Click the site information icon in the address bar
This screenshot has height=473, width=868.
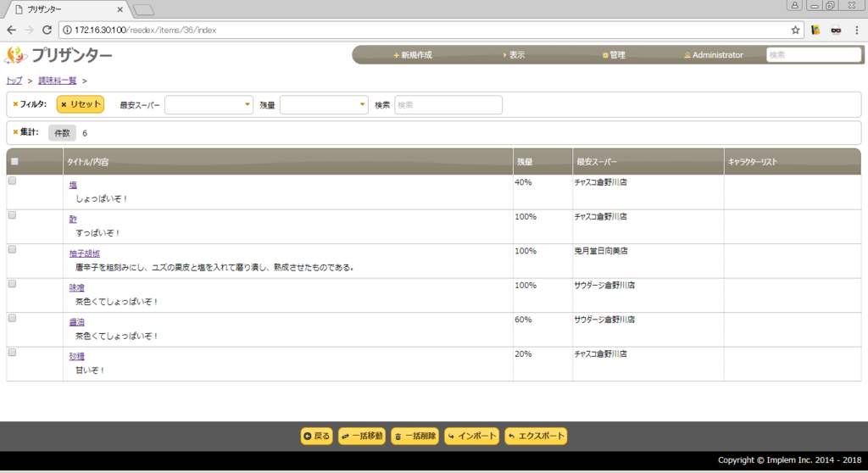point(67,30)
